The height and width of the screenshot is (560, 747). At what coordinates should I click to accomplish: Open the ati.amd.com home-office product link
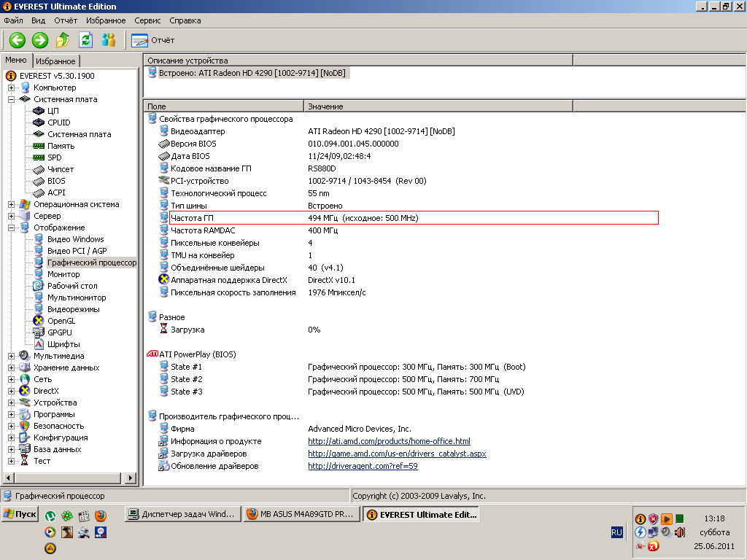[389, 441]
